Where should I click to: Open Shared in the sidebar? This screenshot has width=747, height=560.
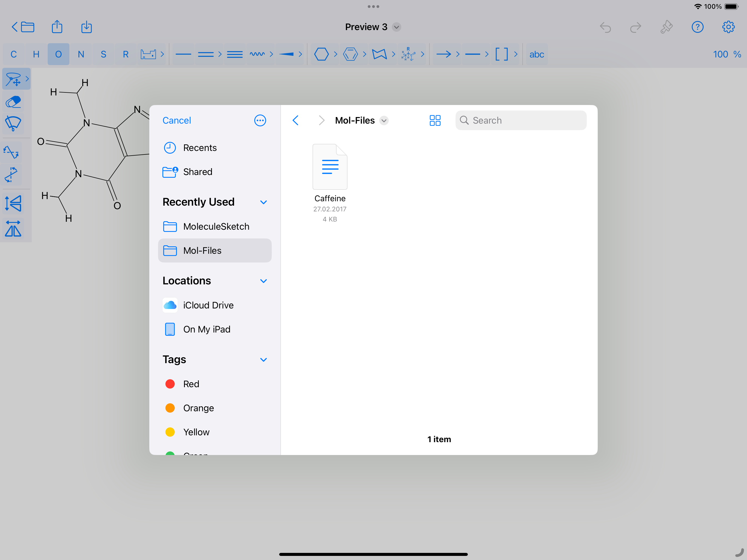coord(215,171)
